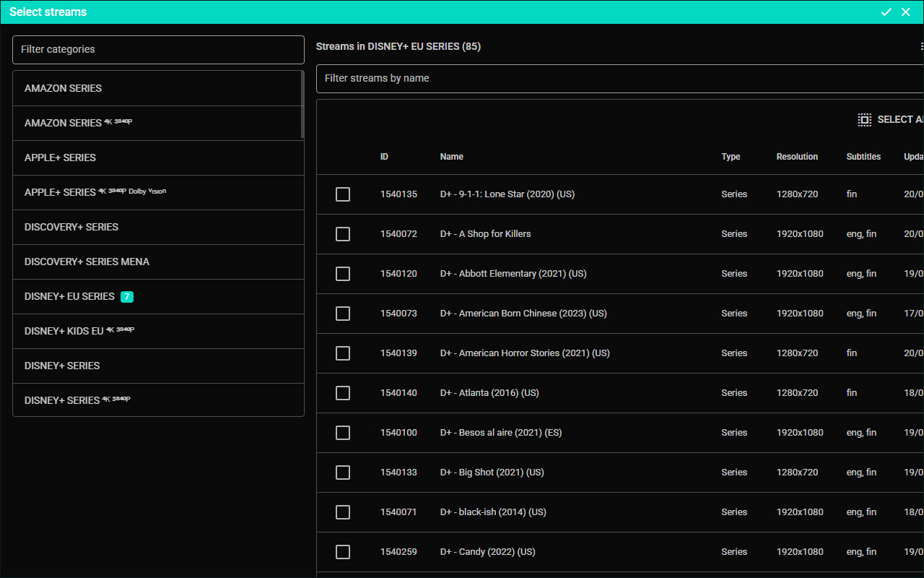Image resolution: width=924 pixels, height=578 pixels.
Task: Sort by the Resolution column header
Action: click(797, 157)
